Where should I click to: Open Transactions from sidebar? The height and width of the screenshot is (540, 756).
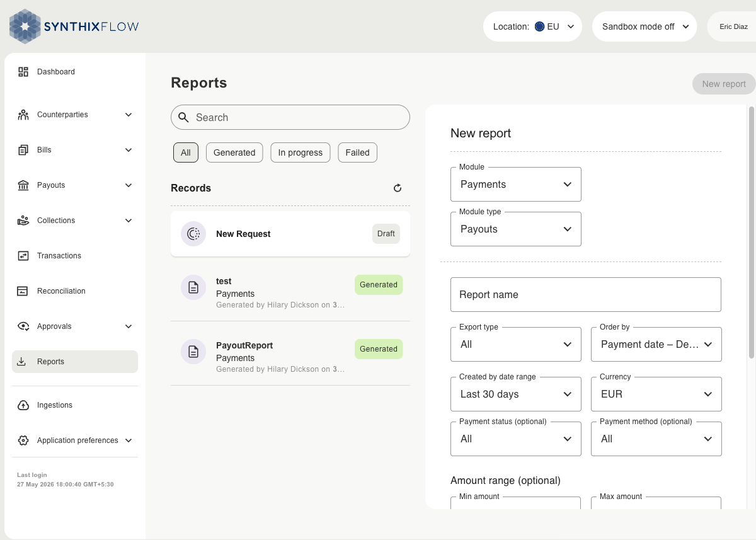[x=75, y=256]
